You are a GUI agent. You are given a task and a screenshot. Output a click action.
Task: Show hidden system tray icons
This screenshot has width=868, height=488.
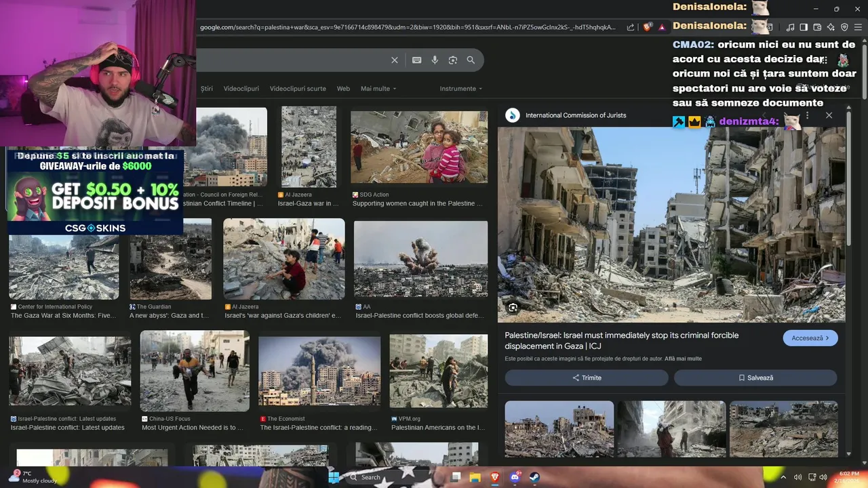[785, 477]
